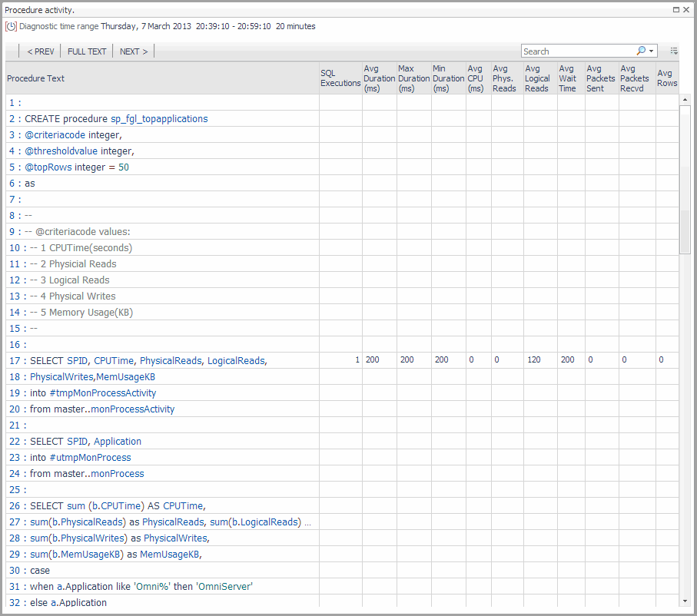Go to next page with NEXT

pyautogui.click(x=134, y=51)
